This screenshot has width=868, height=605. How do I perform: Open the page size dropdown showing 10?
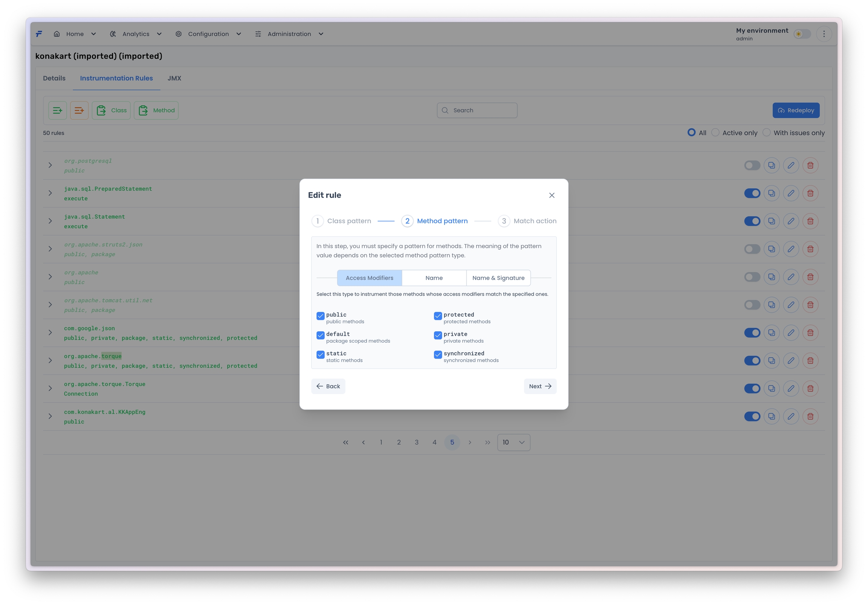point(513,442)
